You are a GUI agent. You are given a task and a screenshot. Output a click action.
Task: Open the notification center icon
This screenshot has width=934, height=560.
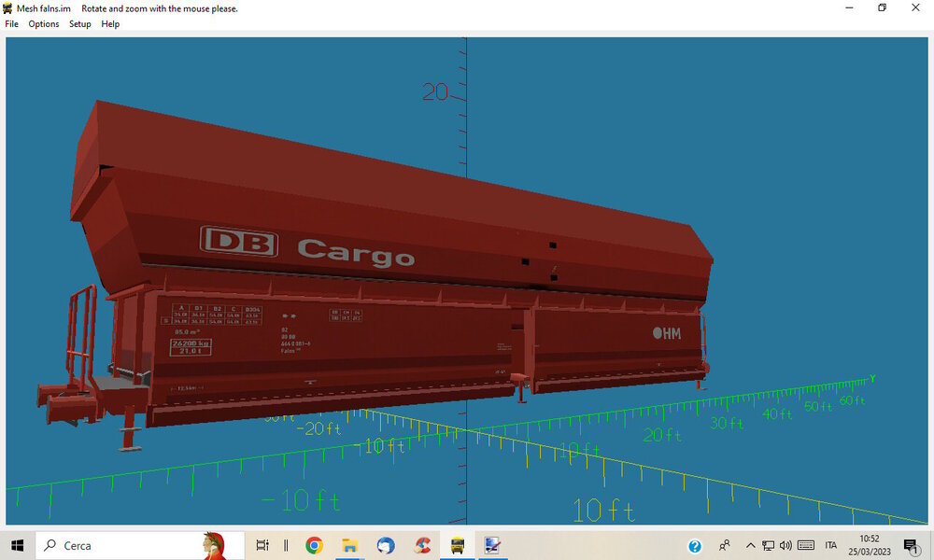click(911, 546)
